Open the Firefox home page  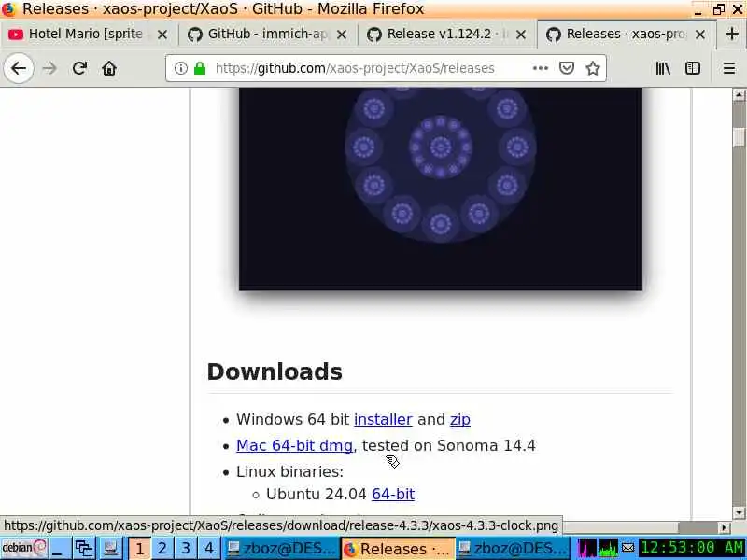pyautogui.click(x=109, y=68)
